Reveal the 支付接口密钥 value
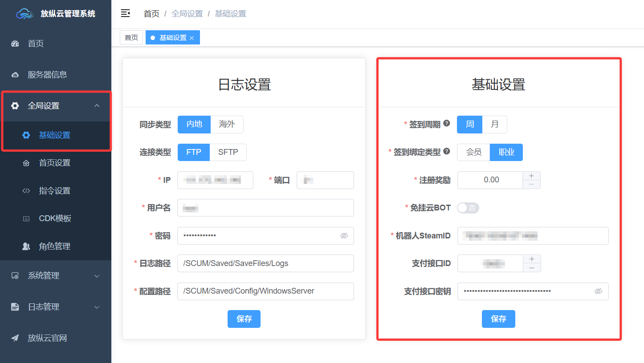Viewport: 644px width, 363px height. (x=599, y=291)
